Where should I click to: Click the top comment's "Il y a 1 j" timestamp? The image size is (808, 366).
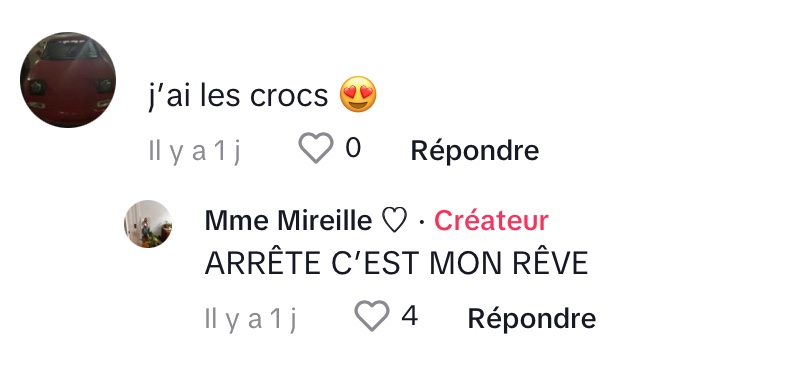194,152
